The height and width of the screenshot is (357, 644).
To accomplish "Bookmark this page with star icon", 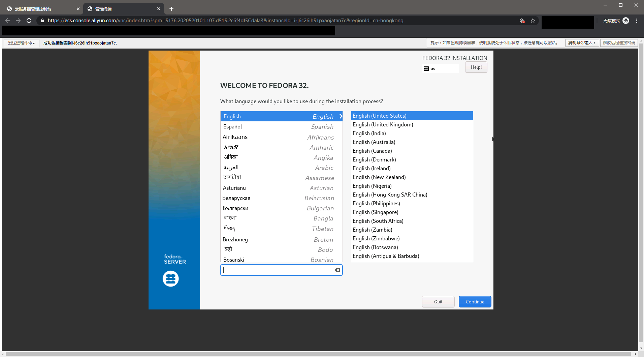I will [533, 21].
